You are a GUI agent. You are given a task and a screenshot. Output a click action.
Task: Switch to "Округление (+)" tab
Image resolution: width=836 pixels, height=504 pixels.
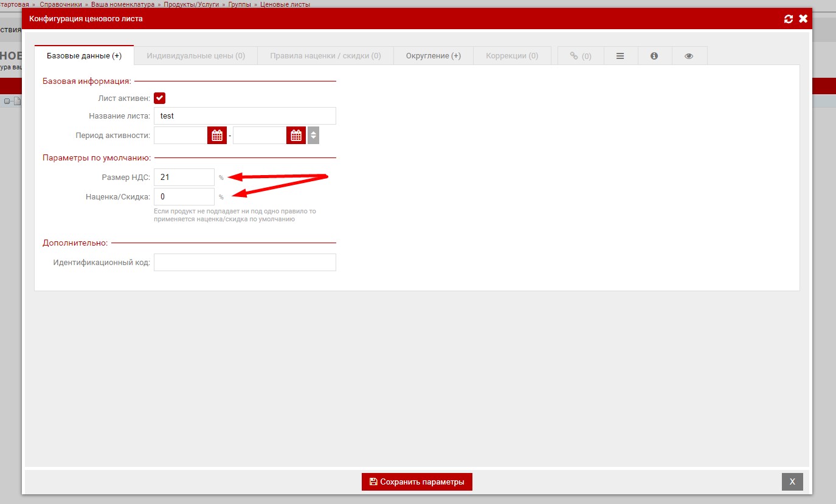pyautogui.click(x=433, y=56)
